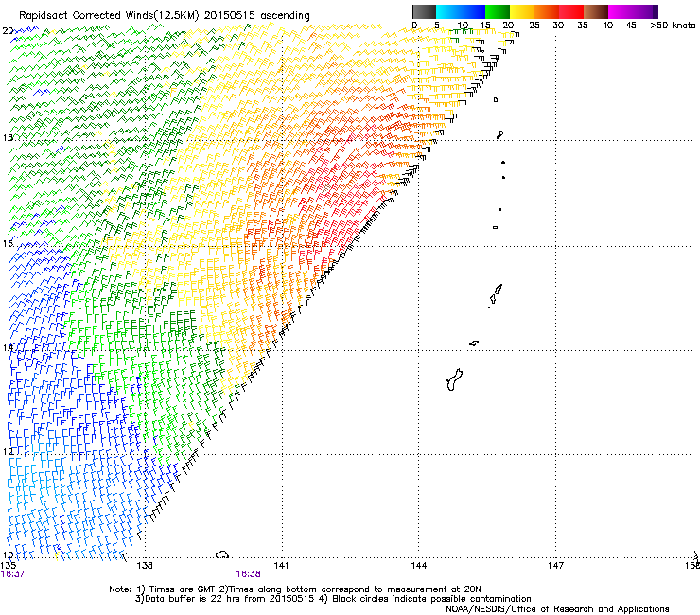Click the purple time stamp 16:38
This screenshot has height=615, width=700.
click(248, 574)
